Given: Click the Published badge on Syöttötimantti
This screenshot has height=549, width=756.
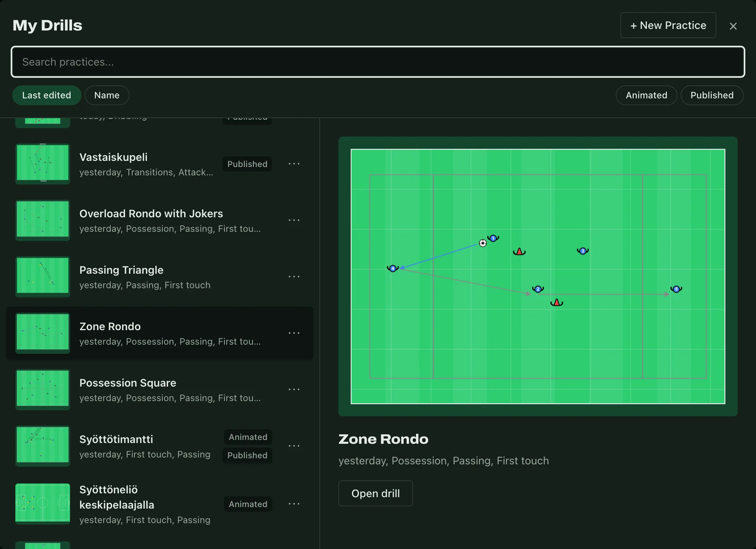Looking at the screenshot, I should 247,455.
